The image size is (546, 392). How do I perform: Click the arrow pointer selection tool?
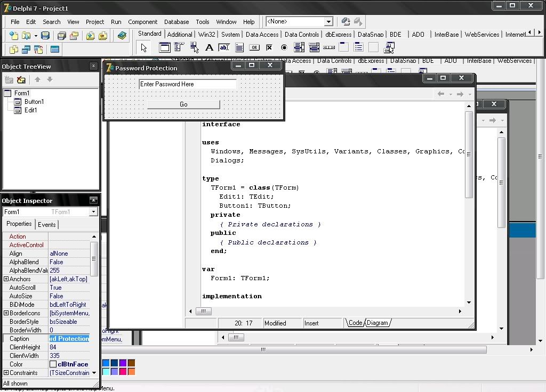[144, 47]
